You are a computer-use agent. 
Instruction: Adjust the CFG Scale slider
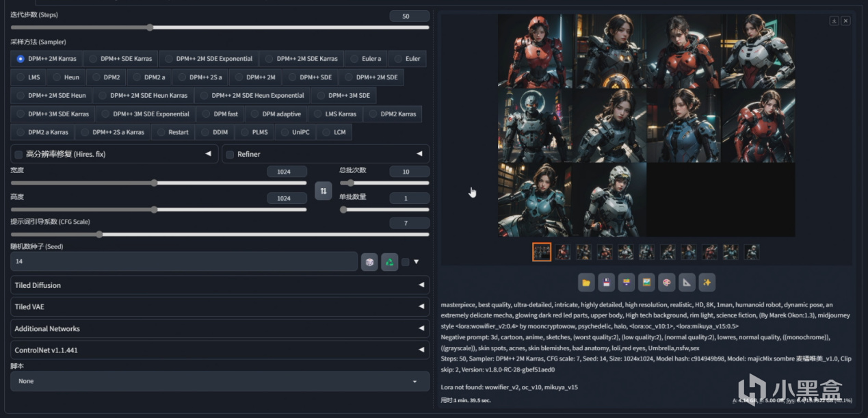click(220, 234)
